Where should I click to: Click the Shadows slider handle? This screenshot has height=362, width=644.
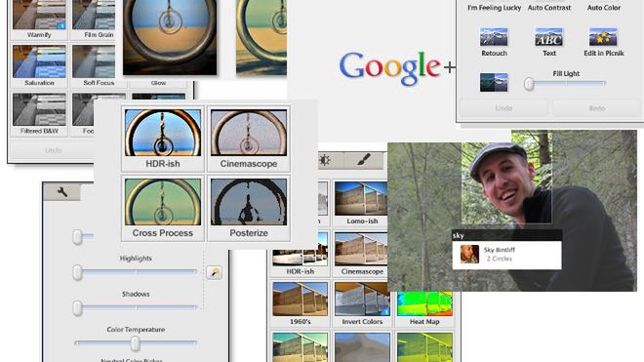tap(77, 308)
